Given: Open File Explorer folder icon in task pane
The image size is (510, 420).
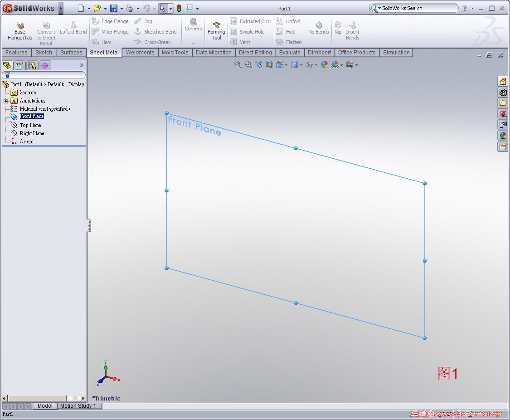Looking at the screenshot, I should point(503,103).
